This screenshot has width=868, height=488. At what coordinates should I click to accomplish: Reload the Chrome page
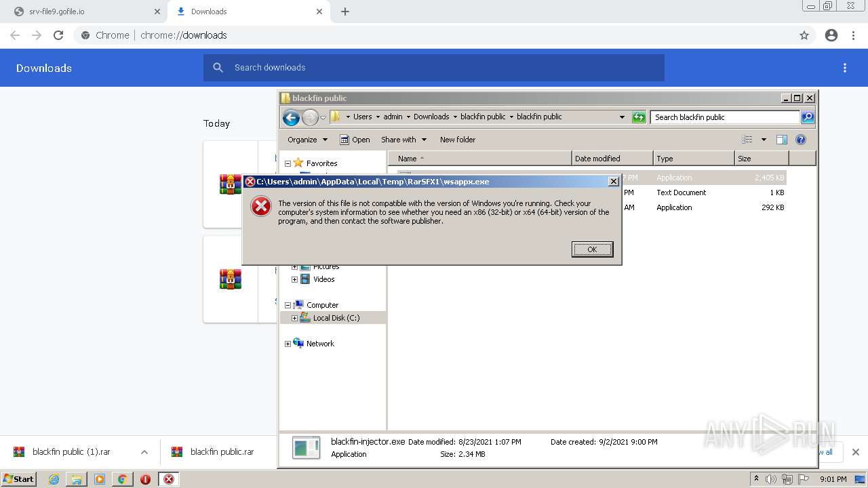(x=58, y=35)
